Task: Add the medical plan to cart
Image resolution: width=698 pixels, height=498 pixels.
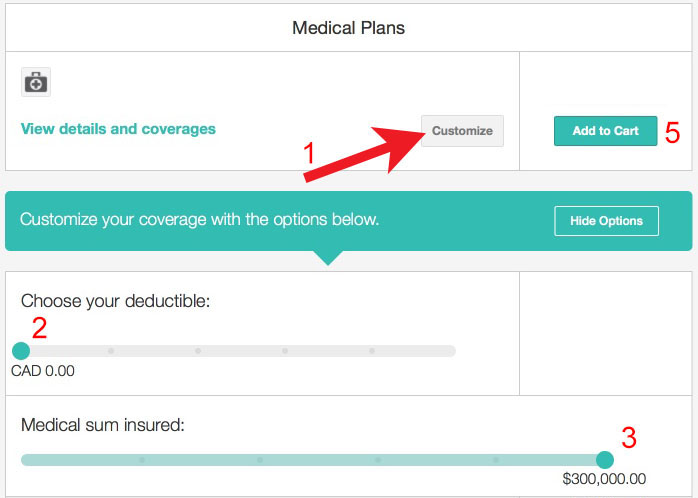Action: (x=605, y=131)
